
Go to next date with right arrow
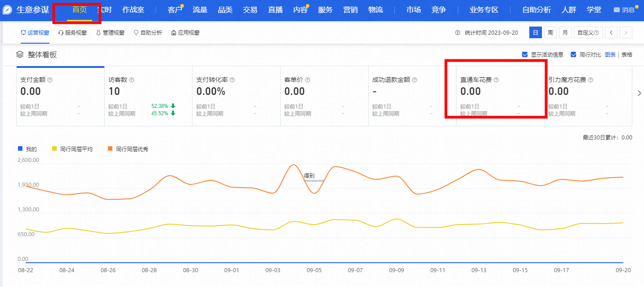point(626,32)
